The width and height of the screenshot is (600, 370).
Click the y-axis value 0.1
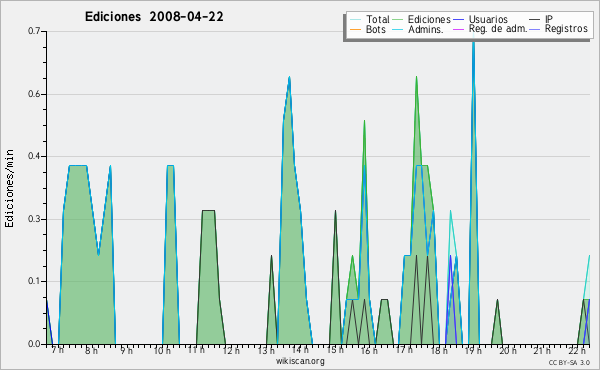[x=34, y=281]
